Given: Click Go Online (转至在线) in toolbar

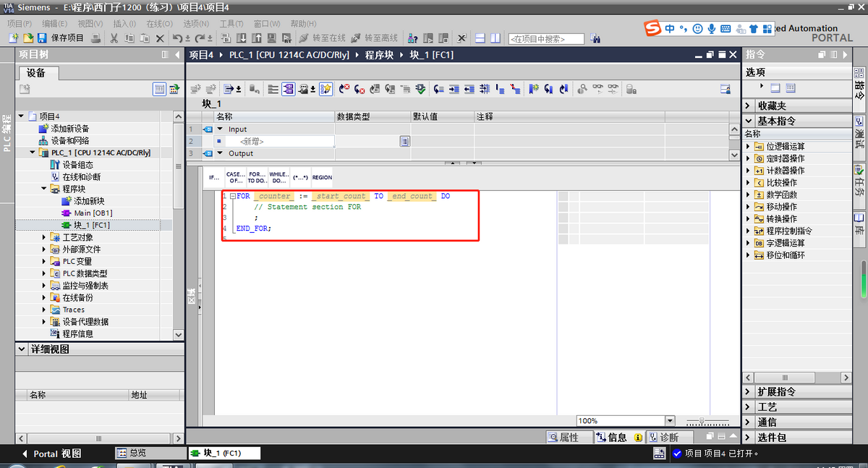Looking at the screenshot, I should point(323,38).
